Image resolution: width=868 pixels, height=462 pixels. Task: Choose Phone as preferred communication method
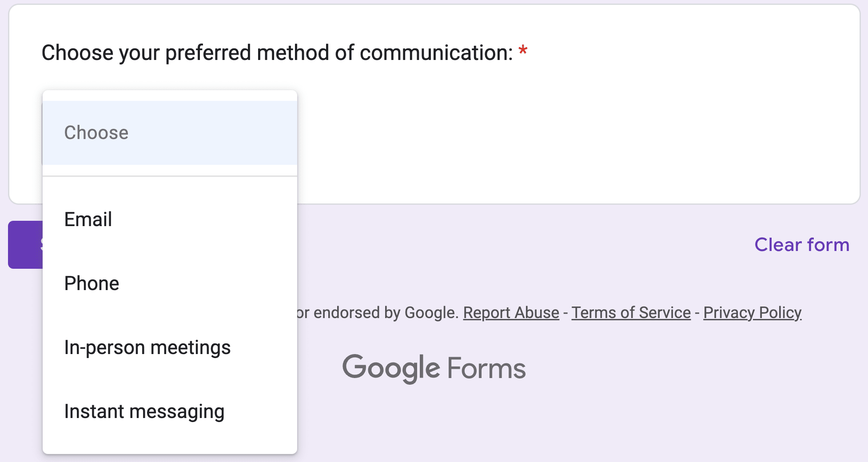coord(92,283)
